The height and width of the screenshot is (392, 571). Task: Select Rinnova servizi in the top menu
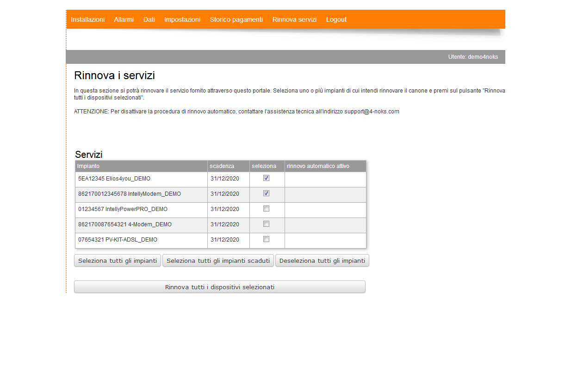pyautogui.click(x=294, y=19)
